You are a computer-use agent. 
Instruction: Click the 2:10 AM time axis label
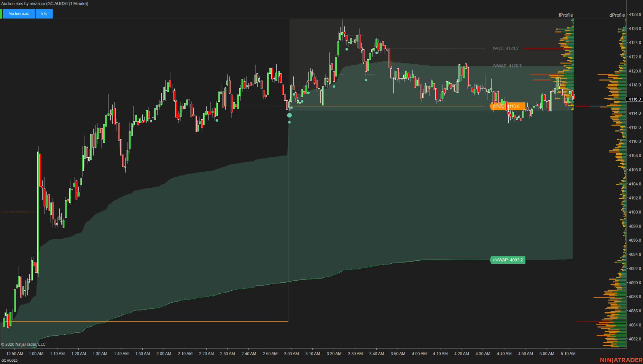[x=185, y=354]
